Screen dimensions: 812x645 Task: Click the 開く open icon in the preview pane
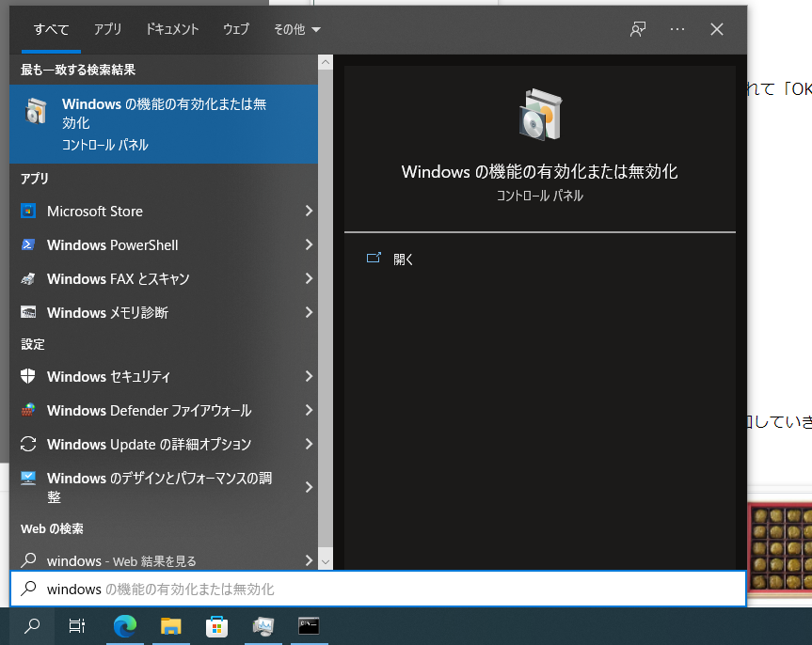point(374,258)
